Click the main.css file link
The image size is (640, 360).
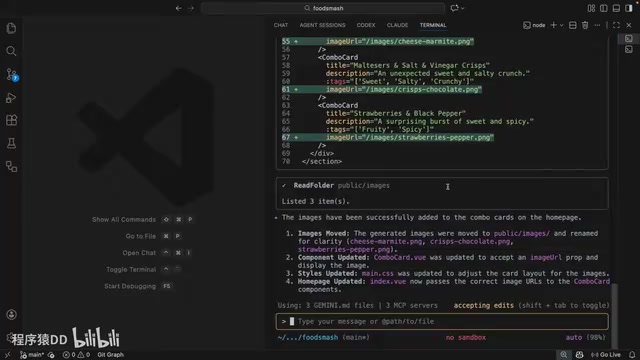tap(378, 273)
